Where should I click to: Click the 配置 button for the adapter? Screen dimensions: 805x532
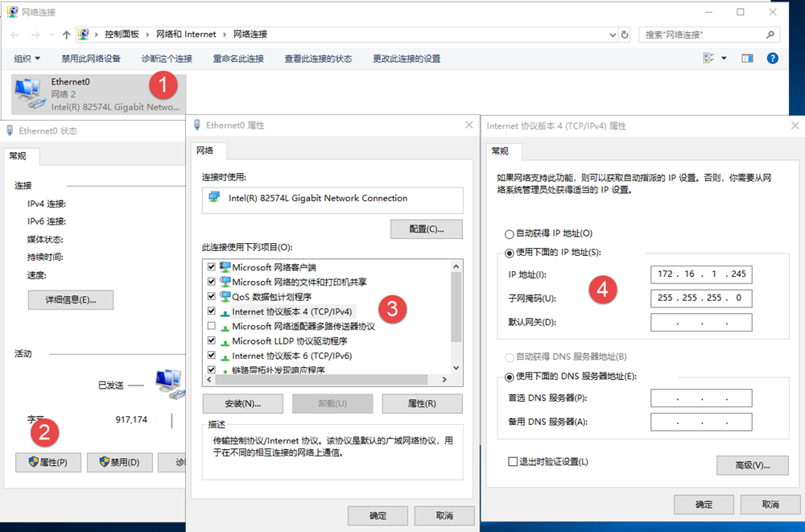coord(426,229)
